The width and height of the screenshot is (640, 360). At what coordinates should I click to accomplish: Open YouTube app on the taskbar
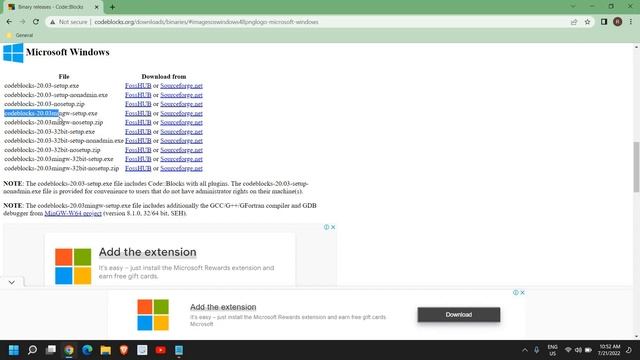(x=160, y=350)
